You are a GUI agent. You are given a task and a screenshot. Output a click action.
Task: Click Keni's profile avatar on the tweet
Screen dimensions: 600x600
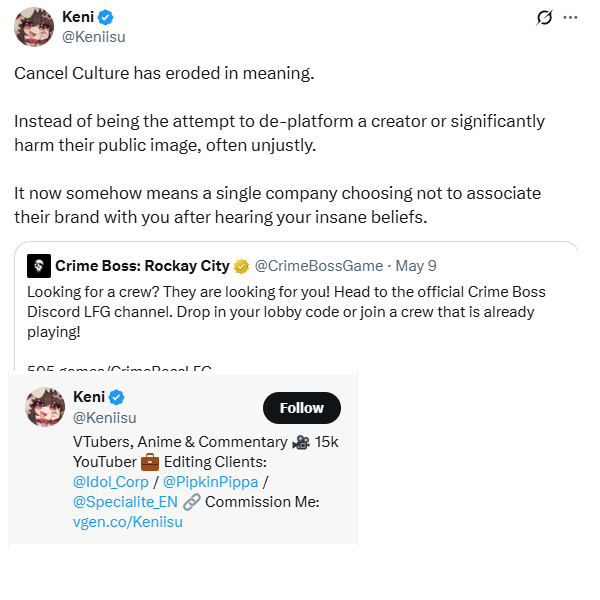point(34,27)
